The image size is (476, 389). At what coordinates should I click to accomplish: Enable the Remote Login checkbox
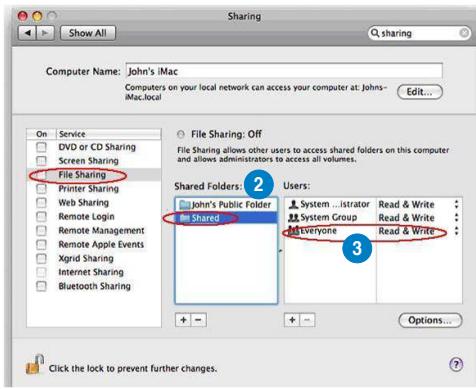click(41, 217)
